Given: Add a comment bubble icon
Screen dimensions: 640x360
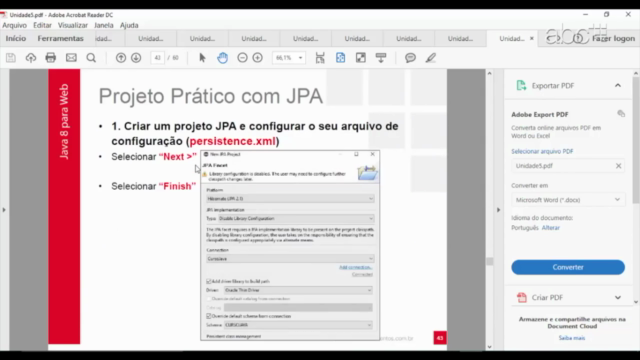Looking at the screenshot, I should (x=410, y=58).
